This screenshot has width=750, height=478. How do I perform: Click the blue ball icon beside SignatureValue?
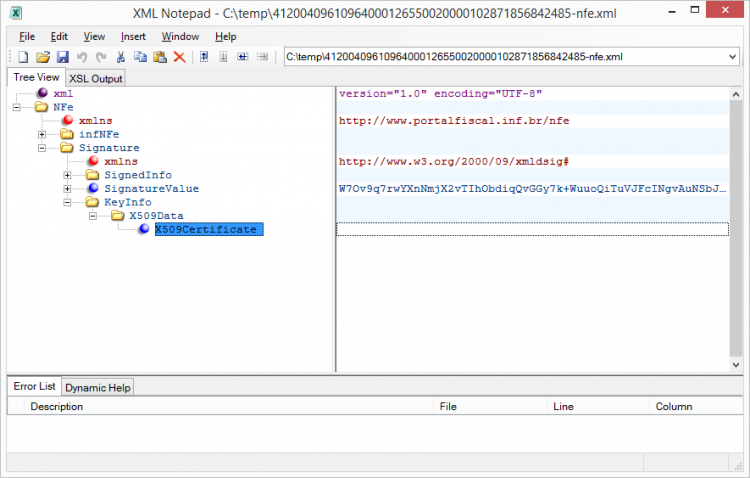[x=93, y=188]
